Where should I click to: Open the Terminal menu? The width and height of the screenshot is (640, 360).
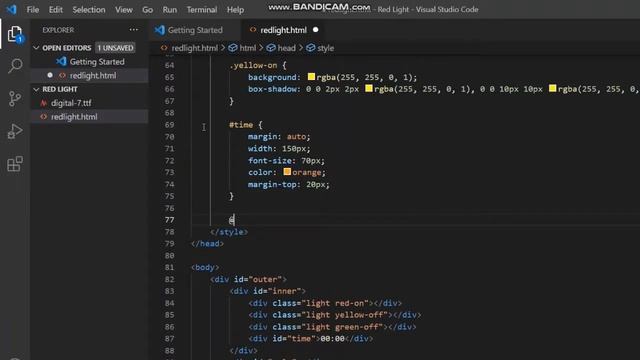click(202, 9)
